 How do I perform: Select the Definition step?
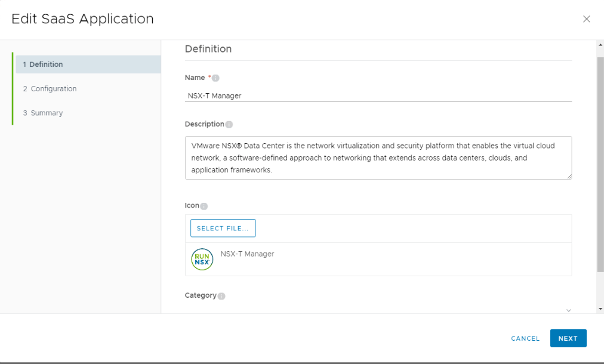point(88,64)
